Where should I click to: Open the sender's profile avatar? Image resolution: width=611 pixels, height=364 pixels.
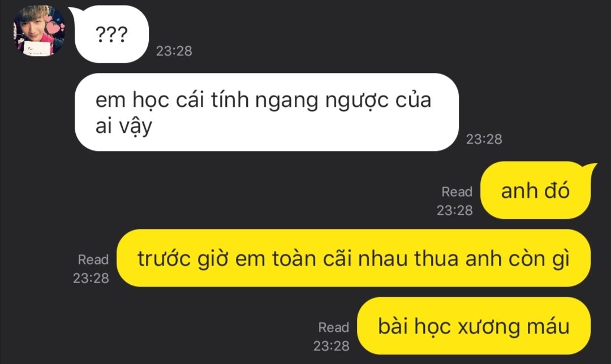coord(40,31)
